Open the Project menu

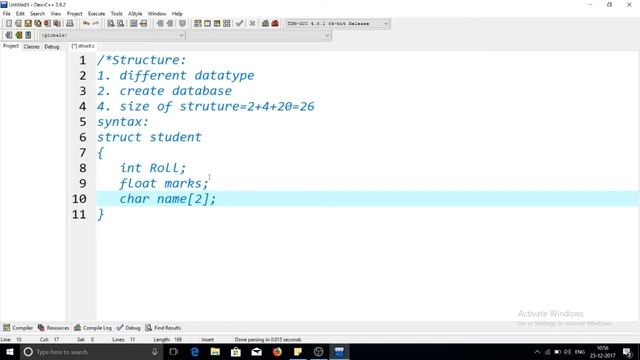click(75, 13)
